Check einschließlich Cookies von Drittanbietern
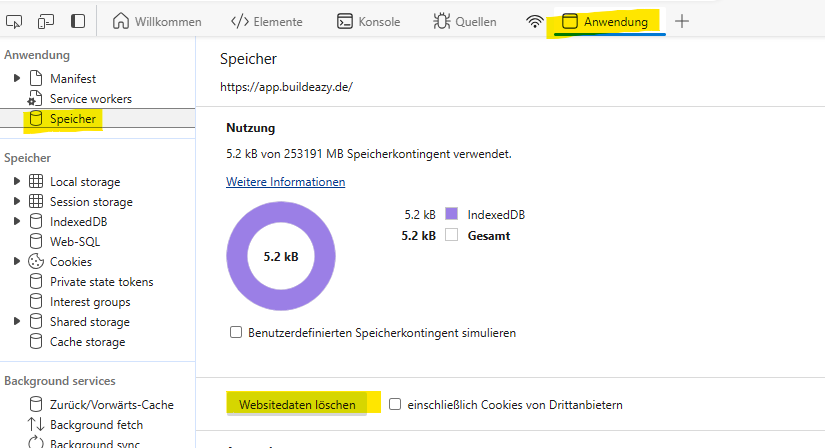This screenshot has height=448, width=825. coord(395,405)
